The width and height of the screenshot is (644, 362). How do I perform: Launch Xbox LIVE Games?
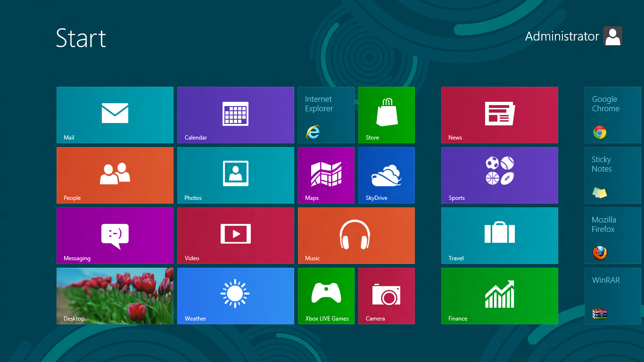(326, 296)
